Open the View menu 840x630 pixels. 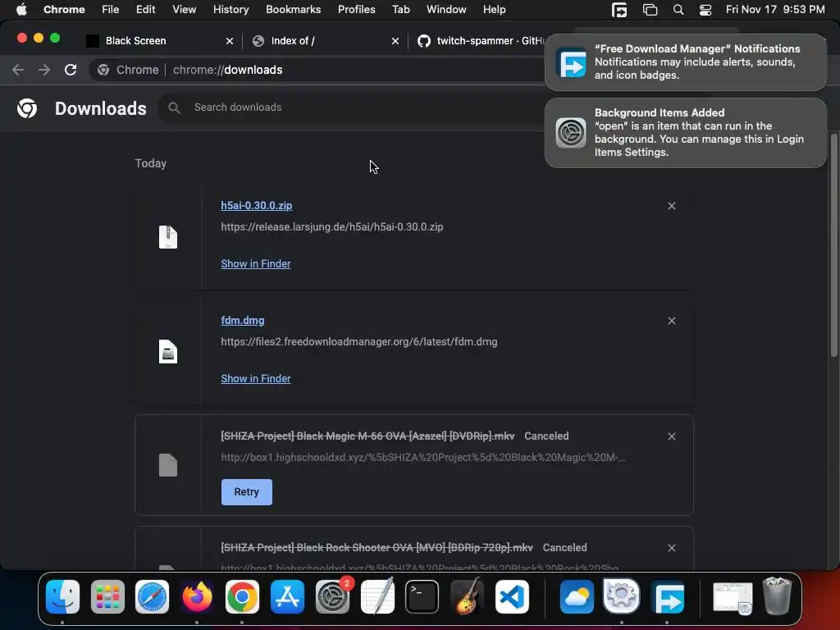coord(184,9)
